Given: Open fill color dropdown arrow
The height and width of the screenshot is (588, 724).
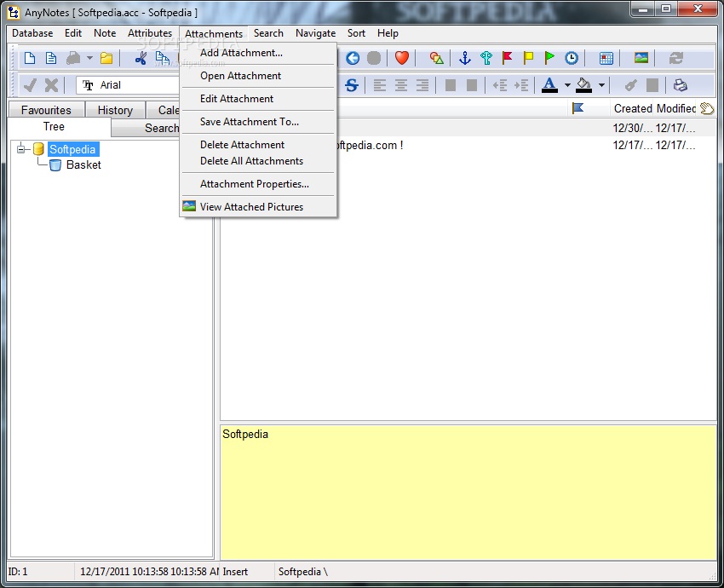Looking at the screenshot, I should [x=601, y=85].
